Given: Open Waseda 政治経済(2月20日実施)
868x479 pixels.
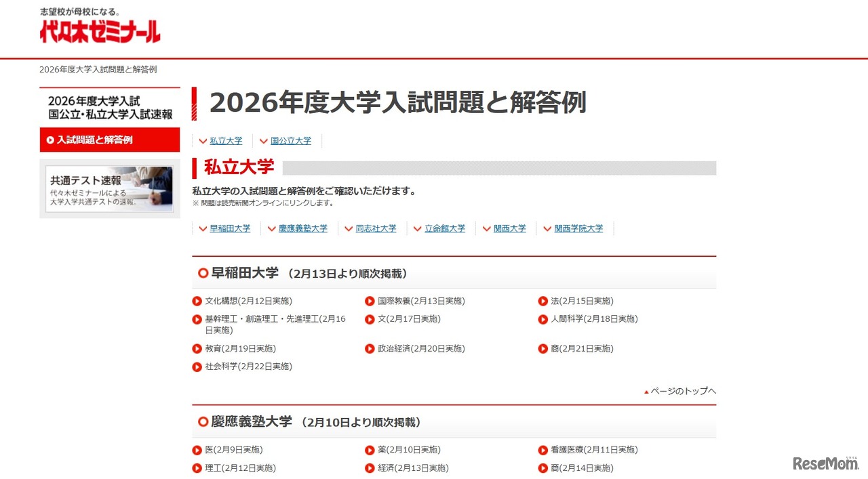Looking at the screenshot, I should point(421,349).
